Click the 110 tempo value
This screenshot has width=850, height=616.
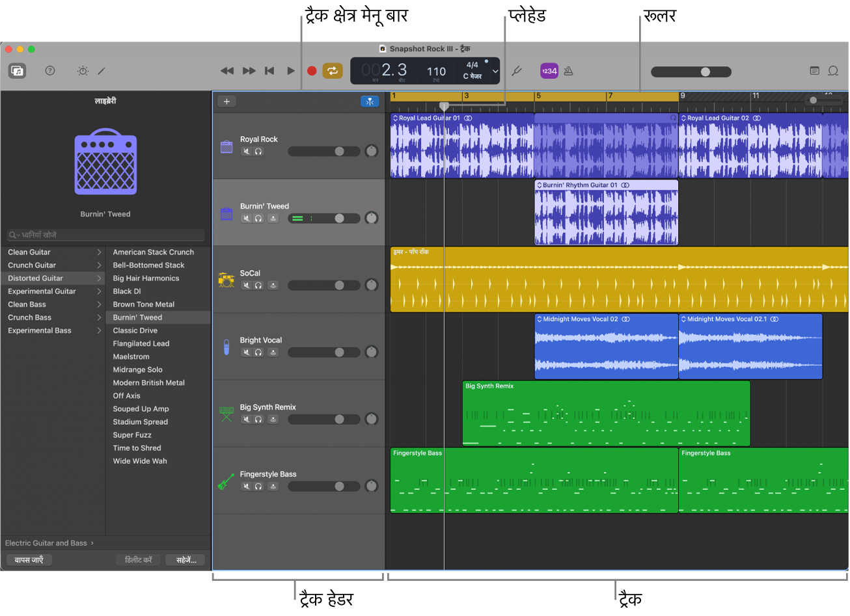coord(436,71)
